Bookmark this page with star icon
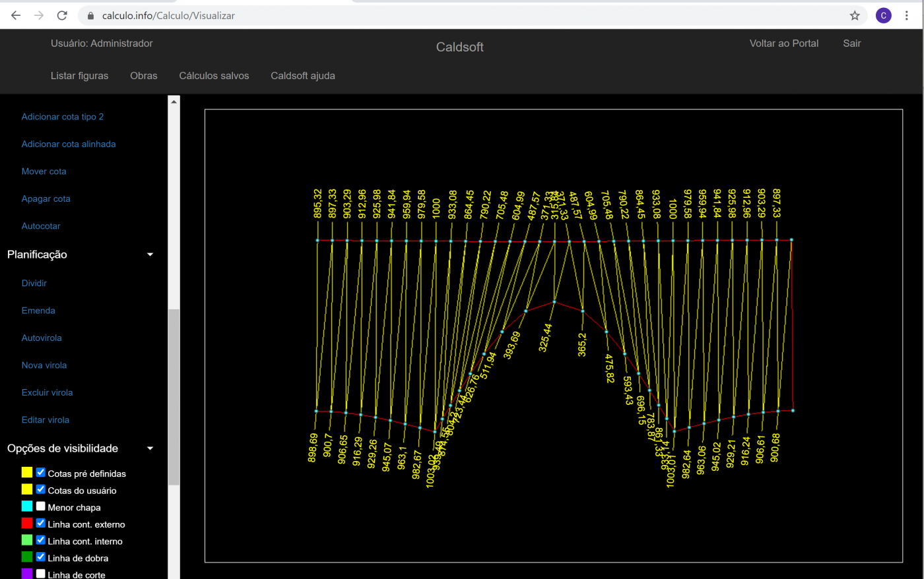Viewport: 924px width, 579px height. point(855,15)
